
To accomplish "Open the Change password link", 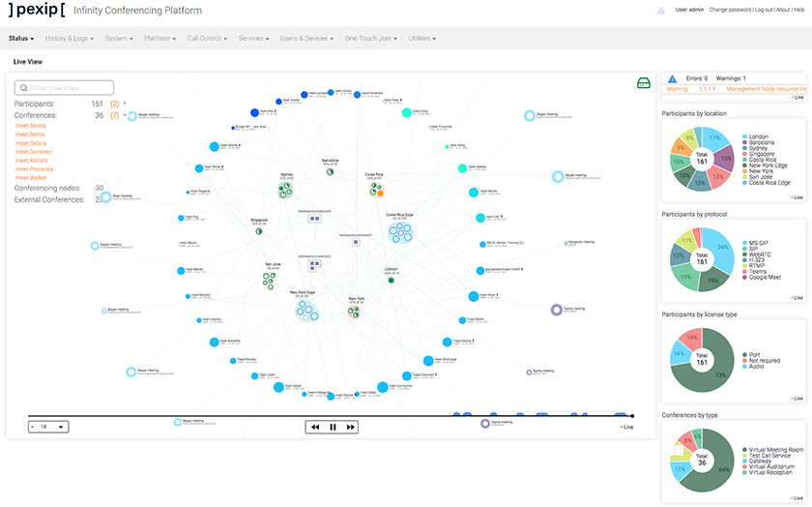I will click(x=729, y=10).
